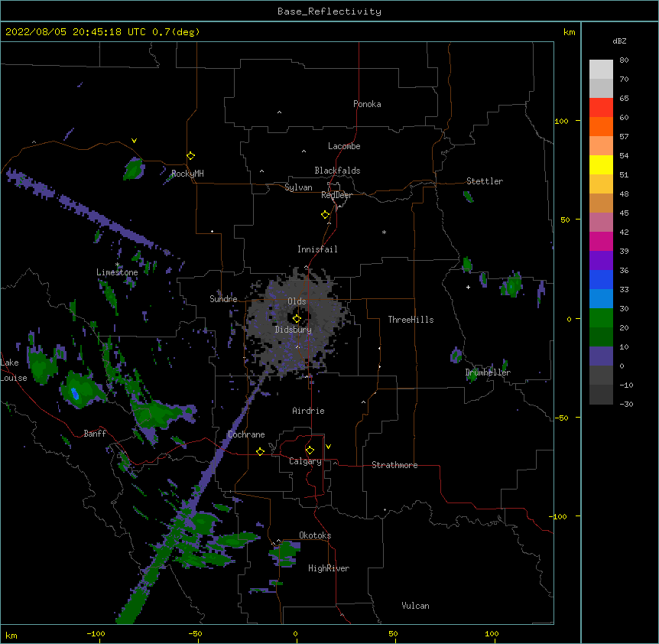Click the Stettler city label

point(485,181)
